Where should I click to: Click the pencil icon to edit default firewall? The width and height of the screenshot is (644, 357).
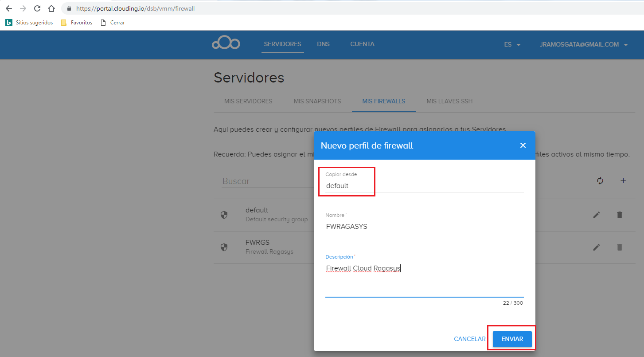(597, 215)
